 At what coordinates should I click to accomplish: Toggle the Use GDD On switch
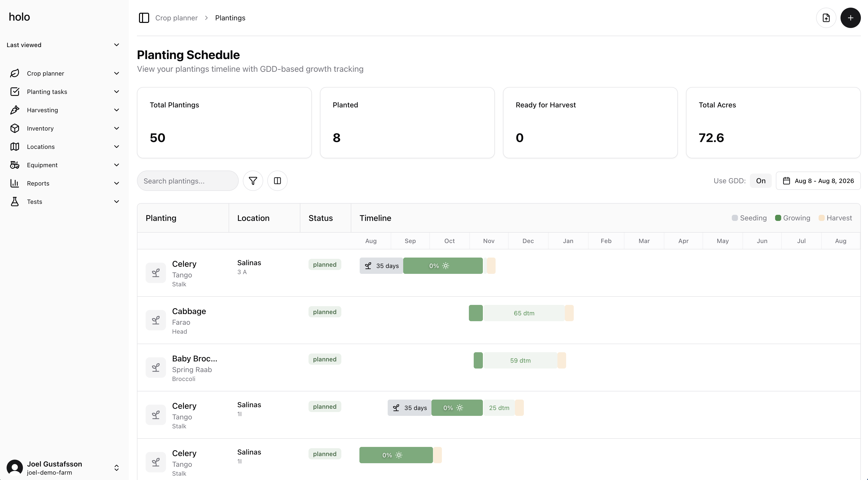click(x=761, y=181)
